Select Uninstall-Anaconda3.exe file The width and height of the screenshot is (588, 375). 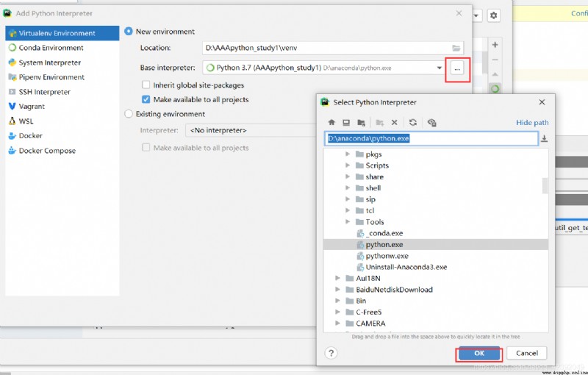435,267
